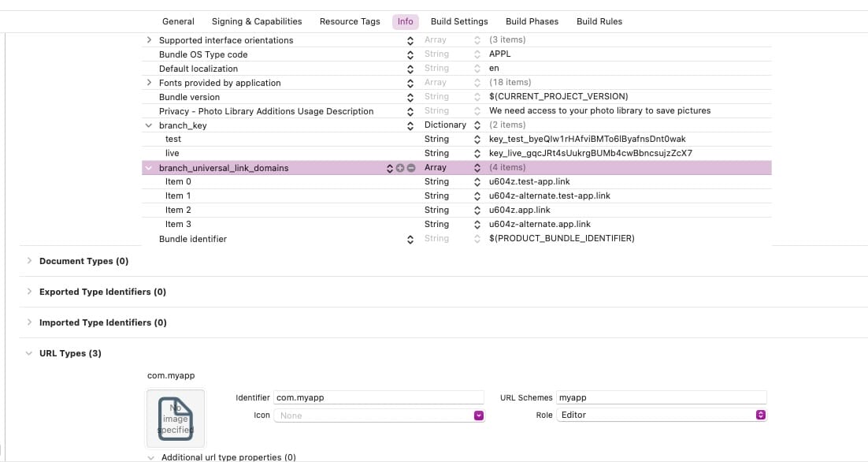The height and width of the screenshot is (462, 868).
Task: Change type stepper for Item 0
Action: pos(477,181)
